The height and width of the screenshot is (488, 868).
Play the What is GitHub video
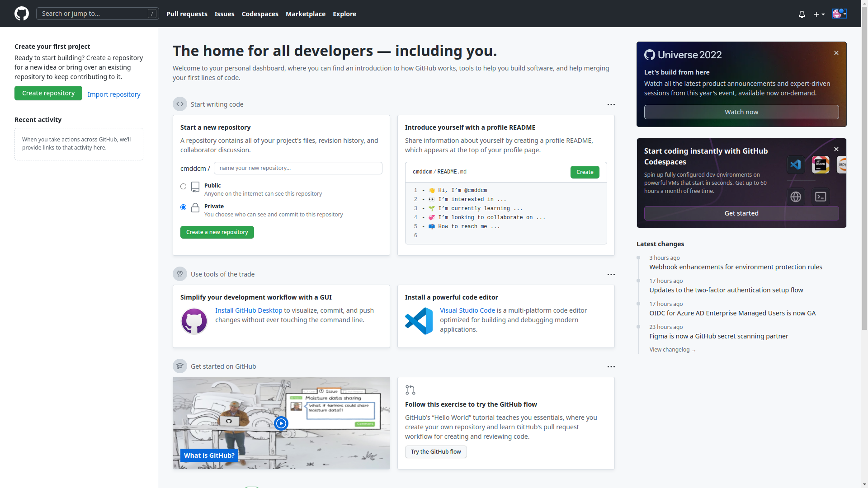[x=281, y=423]
